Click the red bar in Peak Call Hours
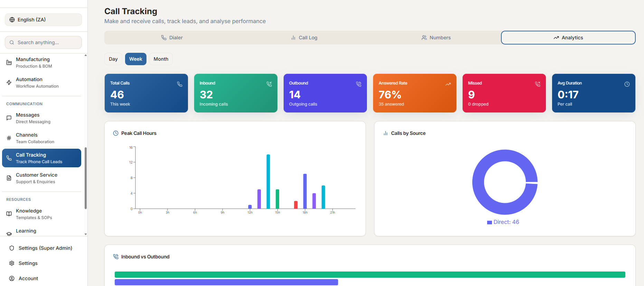The height and width of the screenshot is (286, 644). [x=296, y=205]
